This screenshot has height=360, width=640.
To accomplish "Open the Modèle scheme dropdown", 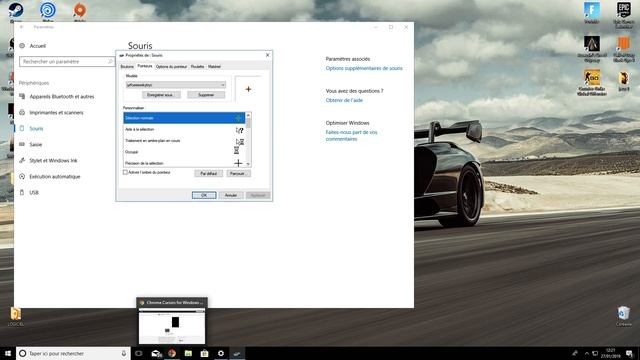I will 176,84.
